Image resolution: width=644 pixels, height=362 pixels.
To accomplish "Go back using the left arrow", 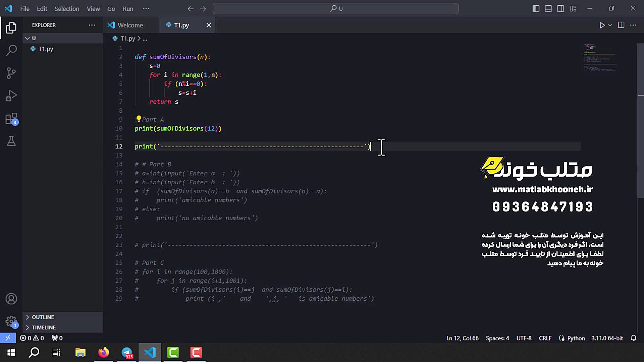I will click(x=191, y=9).
